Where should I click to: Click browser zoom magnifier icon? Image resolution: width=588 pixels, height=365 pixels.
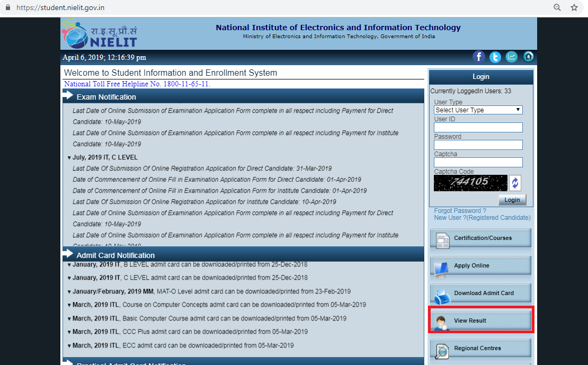point(557,7)
